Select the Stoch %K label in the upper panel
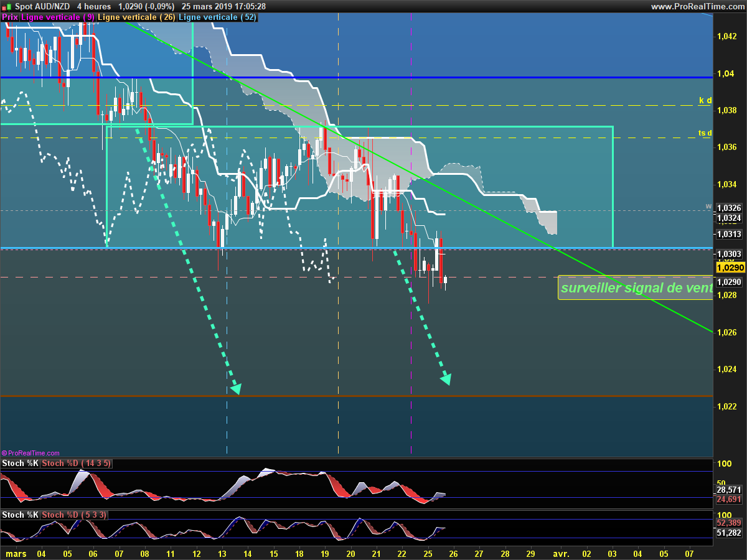Screen dimensions: 747x560 tap(21, 464)
